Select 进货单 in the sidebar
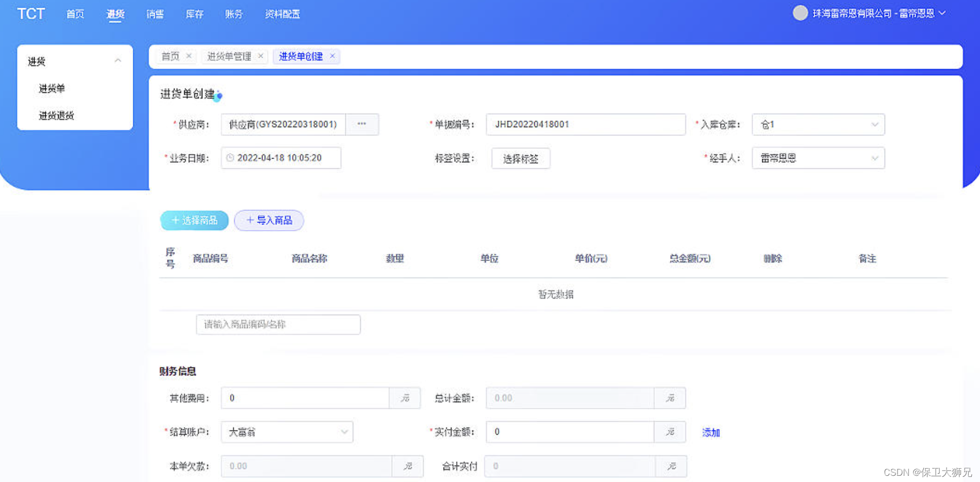This screenshot has height=482, width=980. pyautogui.click(x=52, y=89)
